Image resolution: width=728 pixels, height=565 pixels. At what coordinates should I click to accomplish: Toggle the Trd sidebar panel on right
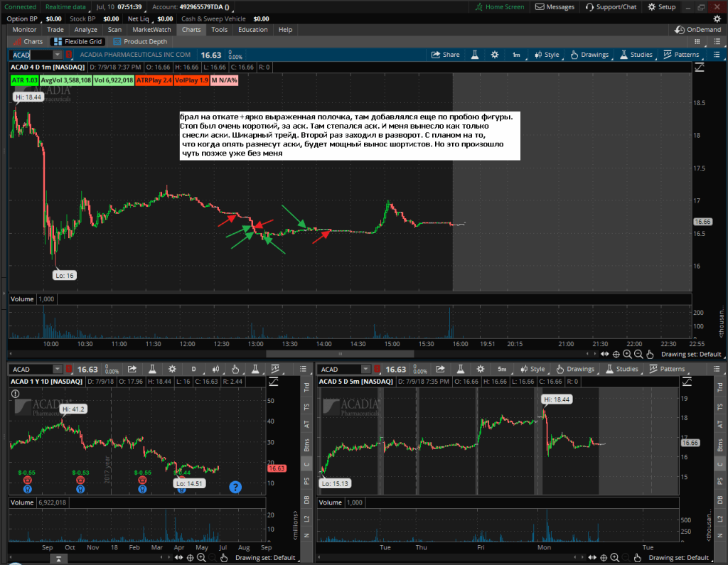pos(720,387)
